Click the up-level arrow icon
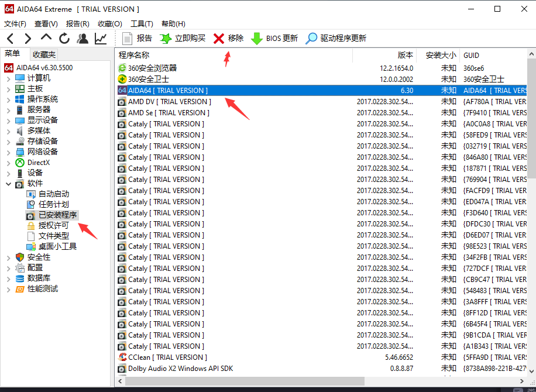The height and width of the screenshot is (392, 536). [46, 38]
